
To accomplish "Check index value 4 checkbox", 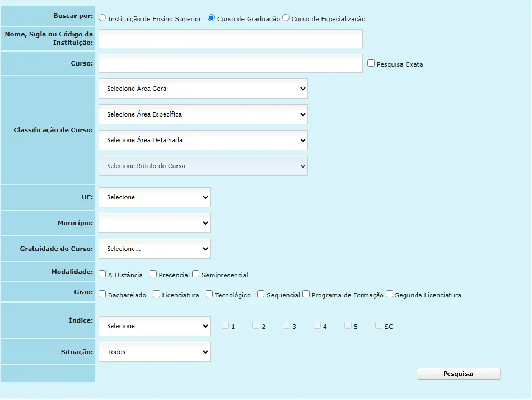I will [x=317, y=325].
